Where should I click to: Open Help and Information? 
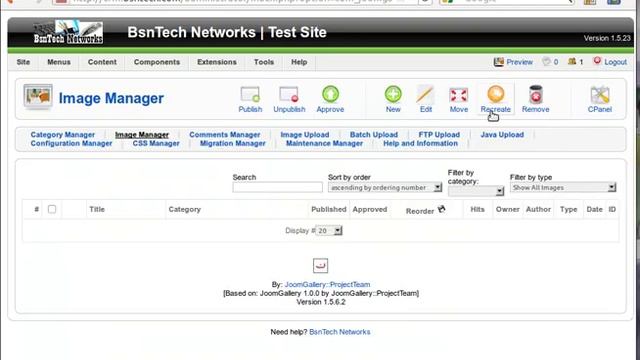click(420, 143)
